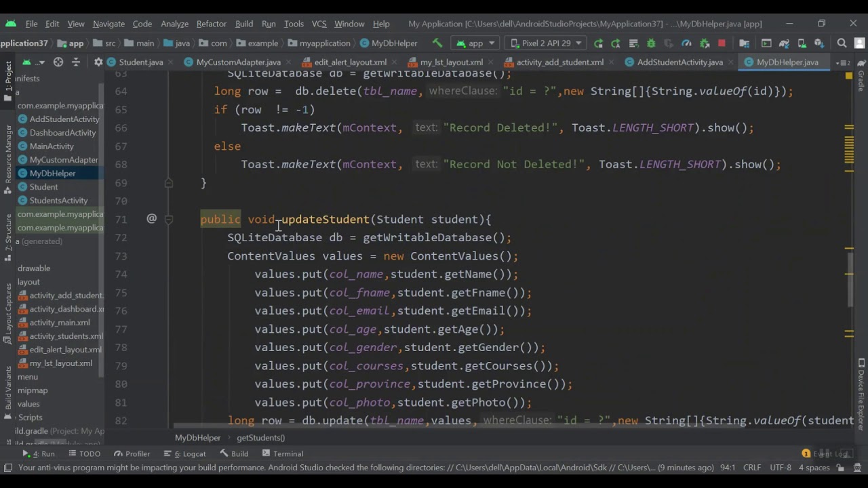Click the tool windows toggle in status bar corner
This screenshot has height=488, width=868.
click(x=8, y=468)
